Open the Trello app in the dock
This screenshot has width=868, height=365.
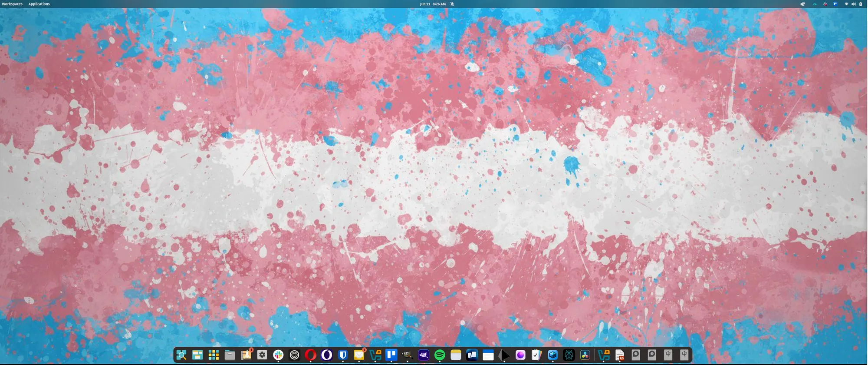pyautogui.click(x=391, y=355)
